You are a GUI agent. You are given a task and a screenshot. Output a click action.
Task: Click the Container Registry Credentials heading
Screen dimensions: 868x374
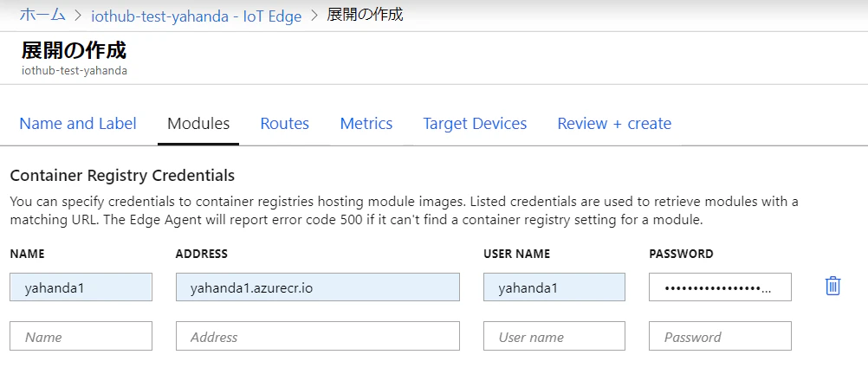(122, 176)
